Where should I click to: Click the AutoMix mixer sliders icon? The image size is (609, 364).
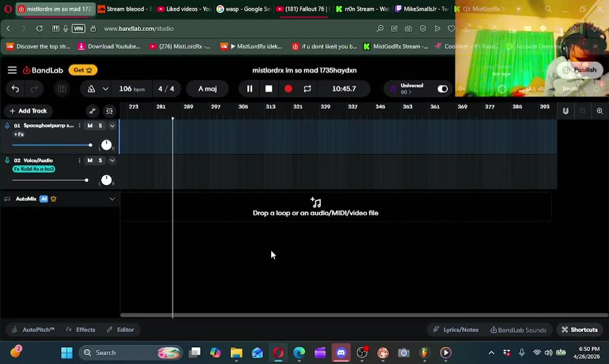pyautogui.click(x=7, y=199)
